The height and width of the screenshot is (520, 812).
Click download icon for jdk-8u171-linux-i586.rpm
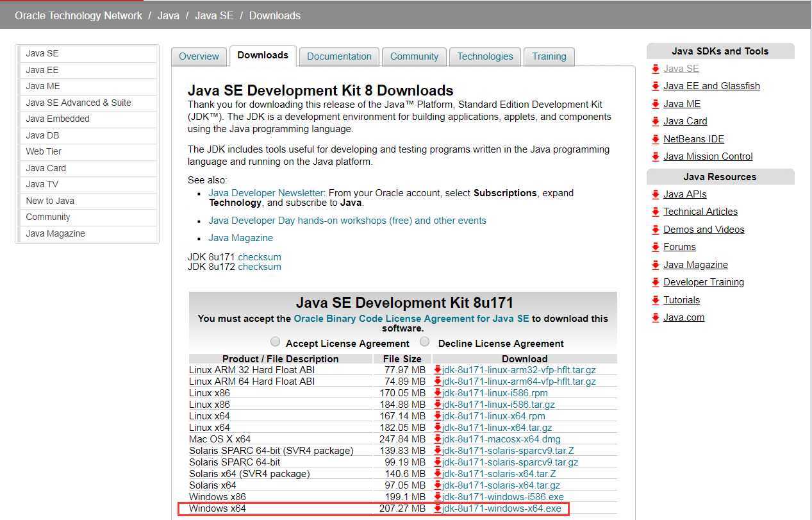pyautogui.click(x=438, y=393)
